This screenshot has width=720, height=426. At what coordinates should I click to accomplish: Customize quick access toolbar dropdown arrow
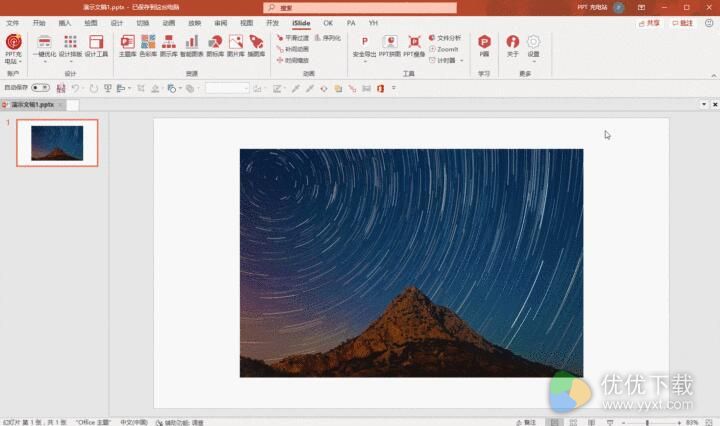[394, 88]
